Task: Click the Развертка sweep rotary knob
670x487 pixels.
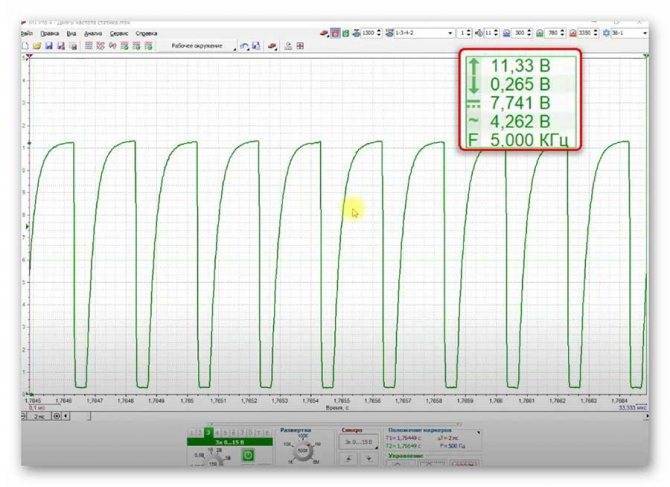Action: click(303, 451)
